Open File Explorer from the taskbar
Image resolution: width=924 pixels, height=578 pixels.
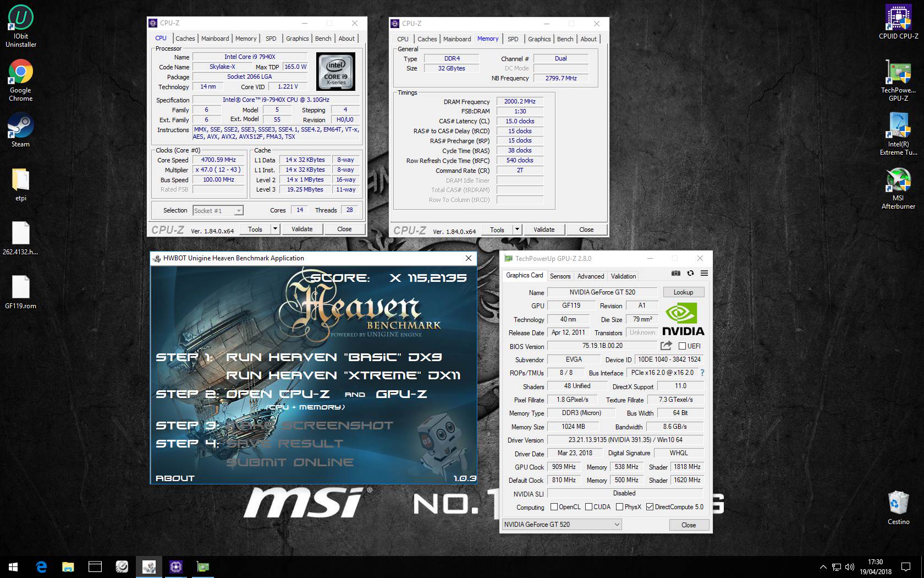tap(68, 566)
